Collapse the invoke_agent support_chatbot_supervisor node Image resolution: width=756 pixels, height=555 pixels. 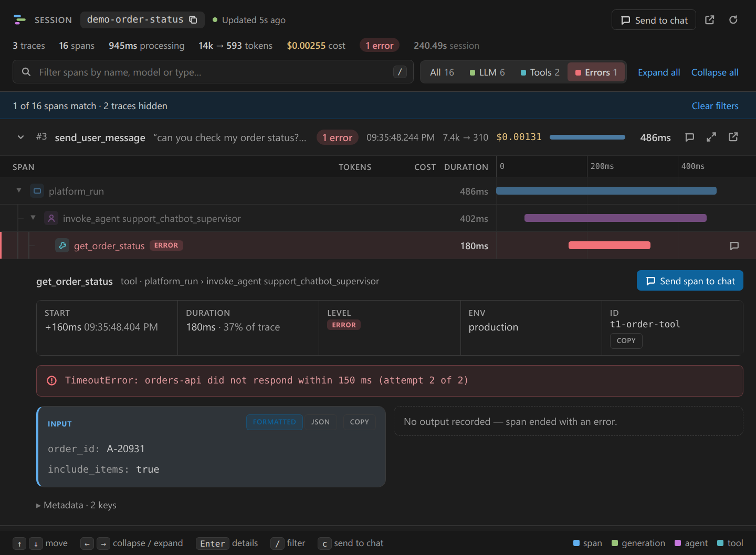point(33,218)
